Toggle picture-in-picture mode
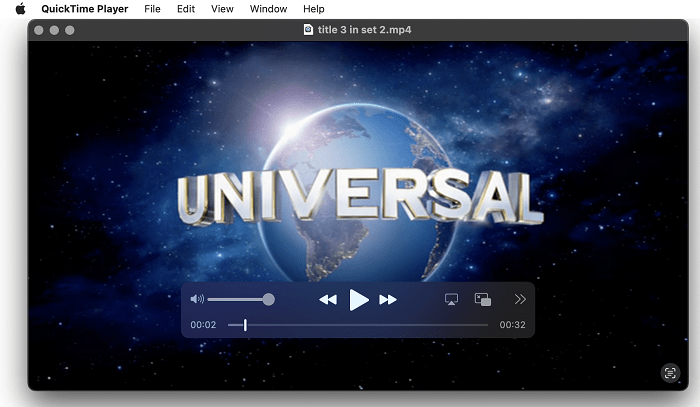The height and width of the screenshot is (407, 700). click(483, 300)
